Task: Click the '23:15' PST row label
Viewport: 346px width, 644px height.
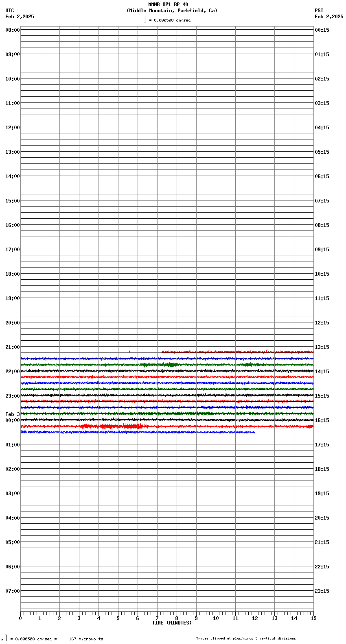Action: click(322, 591)
